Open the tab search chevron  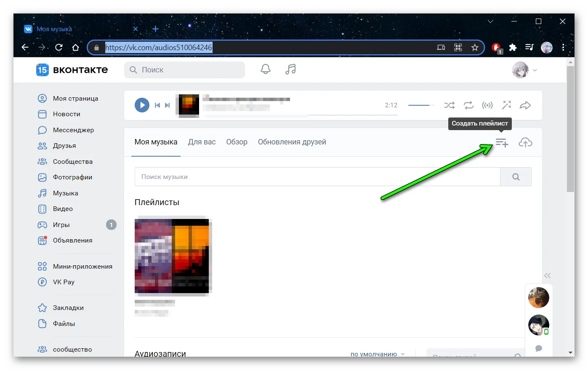point(490,21)
